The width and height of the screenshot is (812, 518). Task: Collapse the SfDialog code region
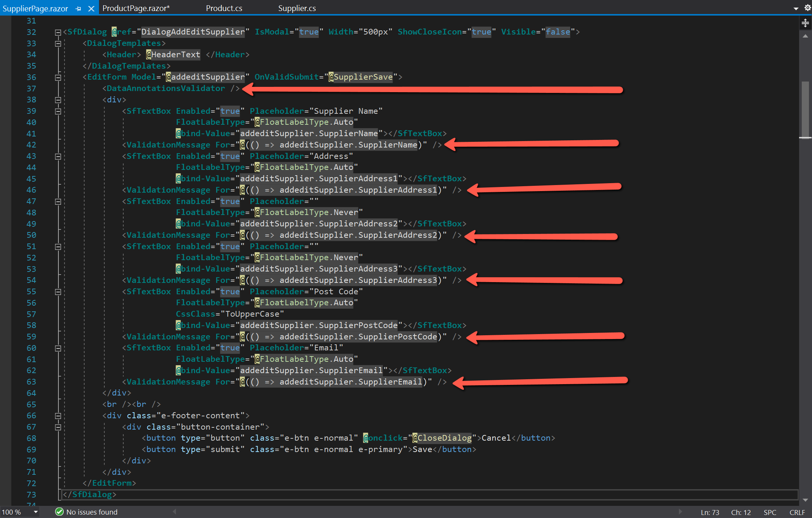pyautogui.click(x=58, y=32)
